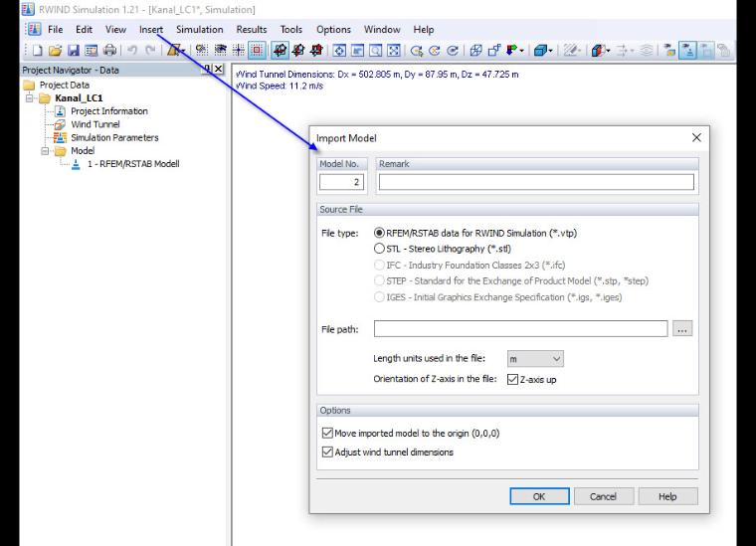The height and width of the screenshot is (546, 756).
Task: Click OK in Import Model dialog
Action: coord(539,496)
